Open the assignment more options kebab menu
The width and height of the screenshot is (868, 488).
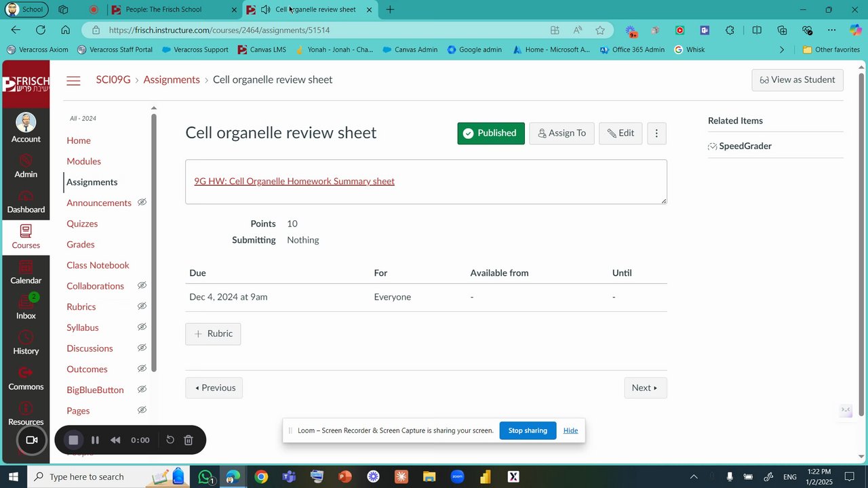pos(656,134)
